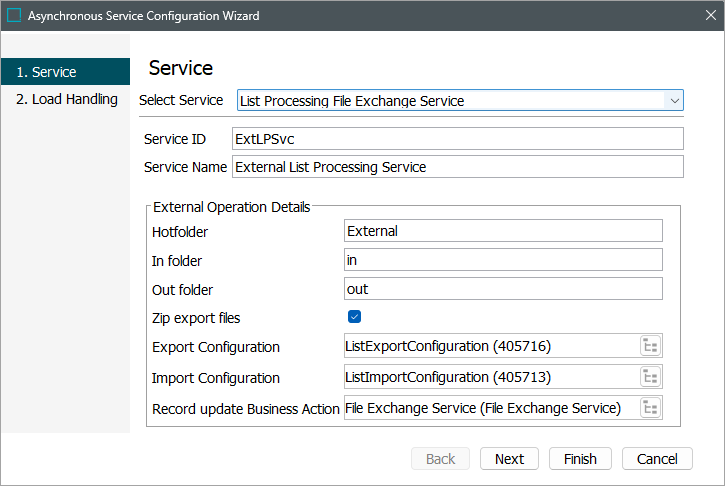The image size is (725, 486).
Task: Go to the Load Handling step
Action: (67, 99)
